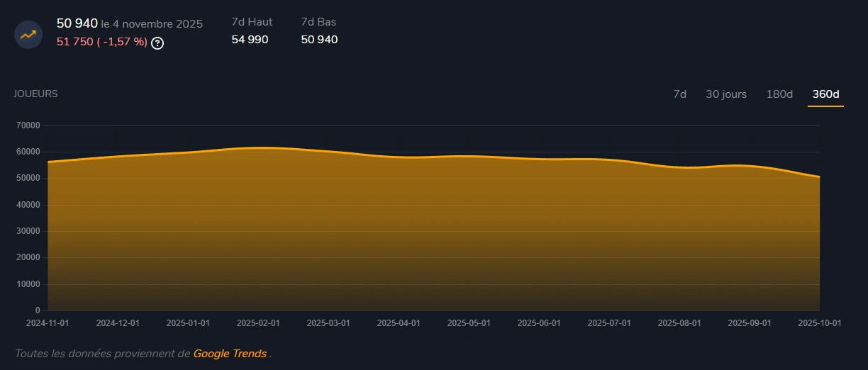Click chart line peak above 2025-02-01
Image resolution: width=868 pixels, height=370 pixels.
(x=260, y=147)
